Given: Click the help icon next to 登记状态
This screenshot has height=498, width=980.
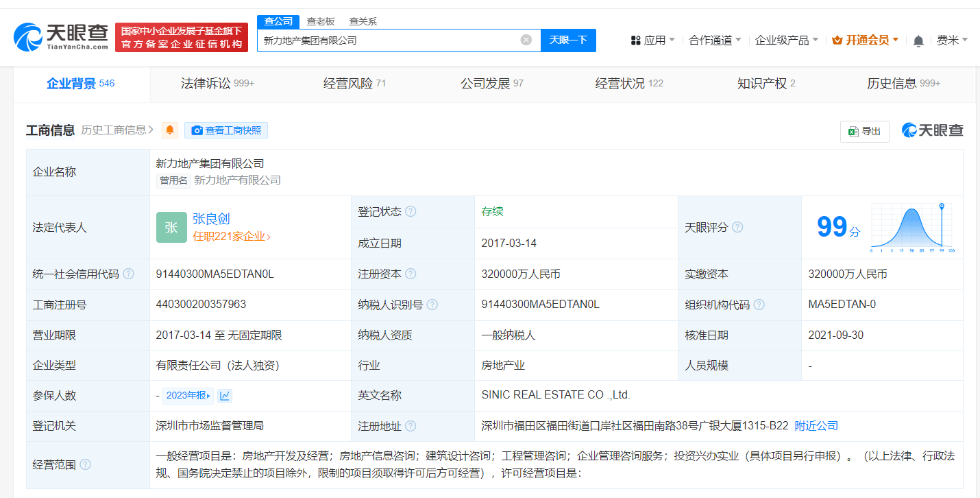Looking at the screenshot, I should pos(412,211).
